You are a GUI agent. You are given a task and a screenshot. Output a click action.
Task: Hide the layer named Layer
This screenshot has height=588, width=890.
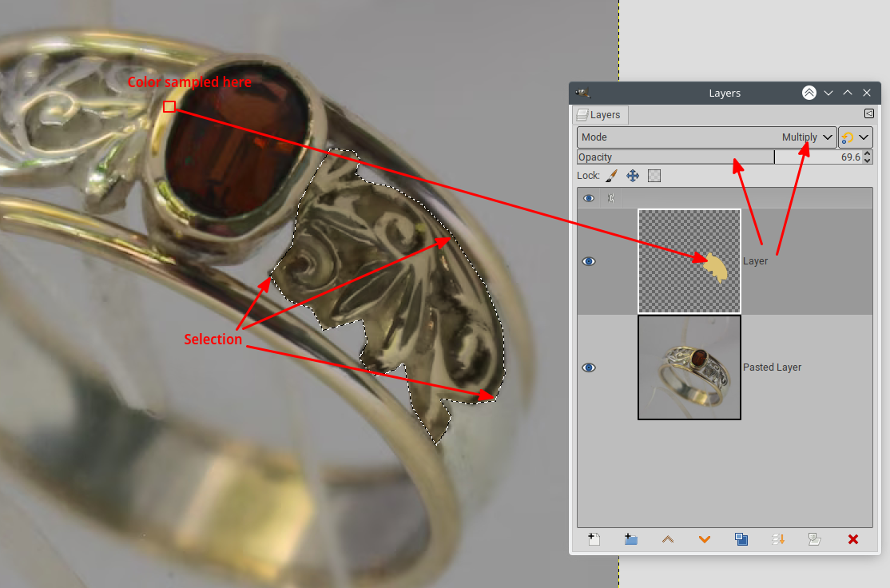pyautogui.click(x=589, y=261)
